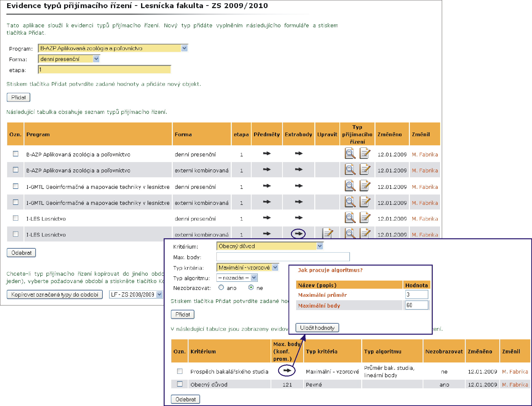Click magnifier icon in B-AZP denní presenční row
Viewport: 532px width, 406px height.
coord(350,153)
